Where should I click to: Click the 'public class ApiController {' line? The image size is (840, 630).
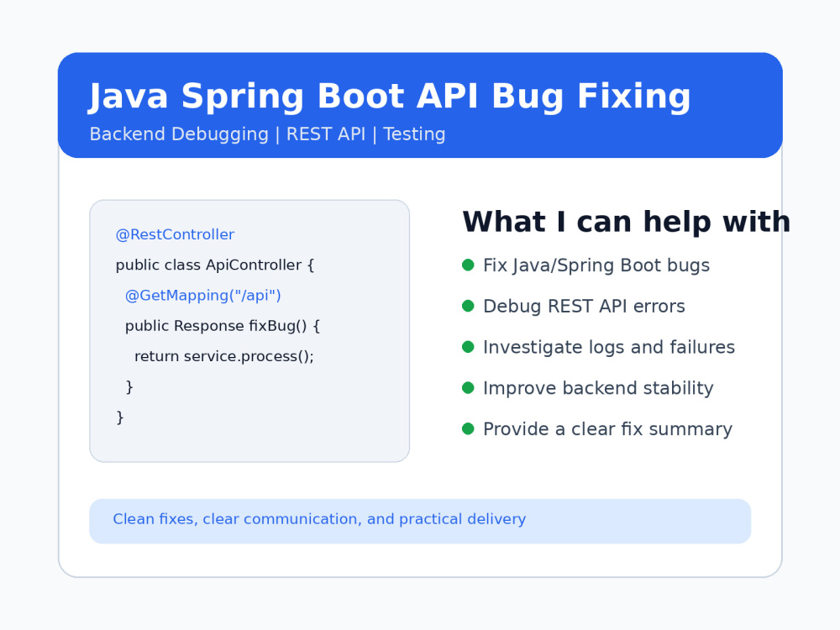[x=215, y=265]
